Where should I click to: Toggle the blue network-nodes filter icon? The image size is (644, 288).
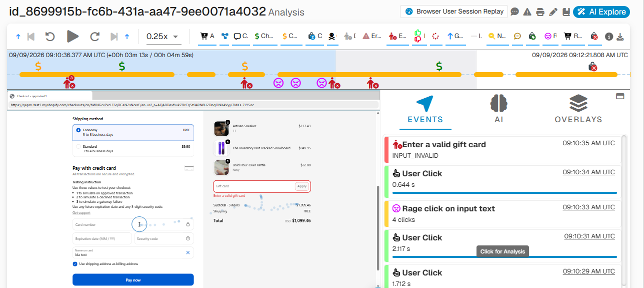click(224, 36)
